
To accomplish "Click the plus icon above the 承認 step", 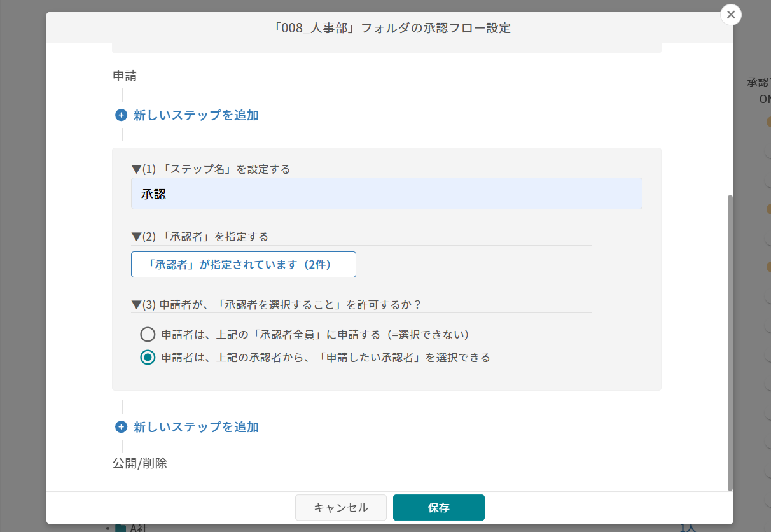I will 121,115.
